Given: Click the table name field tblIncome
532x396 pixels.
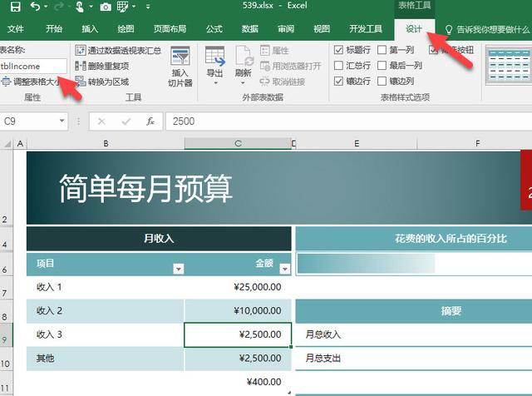Looking at the screenshot, I should pyautogui.click(x=33, y=66).
